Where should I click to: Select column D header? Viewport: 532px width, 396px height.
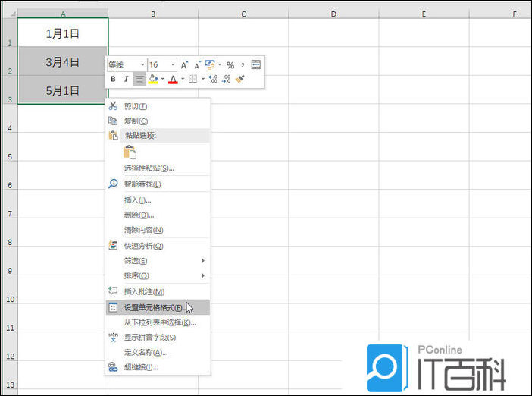[x=333, y=14]
